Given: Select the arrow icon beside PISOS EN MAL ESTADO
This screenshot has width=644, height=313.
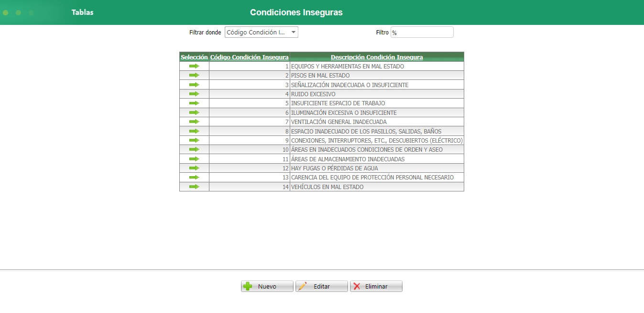Looking at the screenshot, I should coord(194,75).
